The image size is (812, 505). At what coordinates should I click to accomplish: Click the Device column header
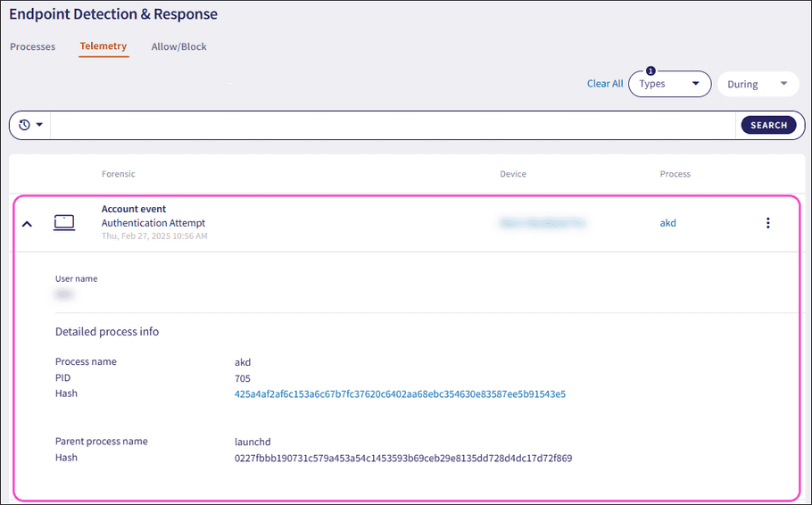pos(513,174)
